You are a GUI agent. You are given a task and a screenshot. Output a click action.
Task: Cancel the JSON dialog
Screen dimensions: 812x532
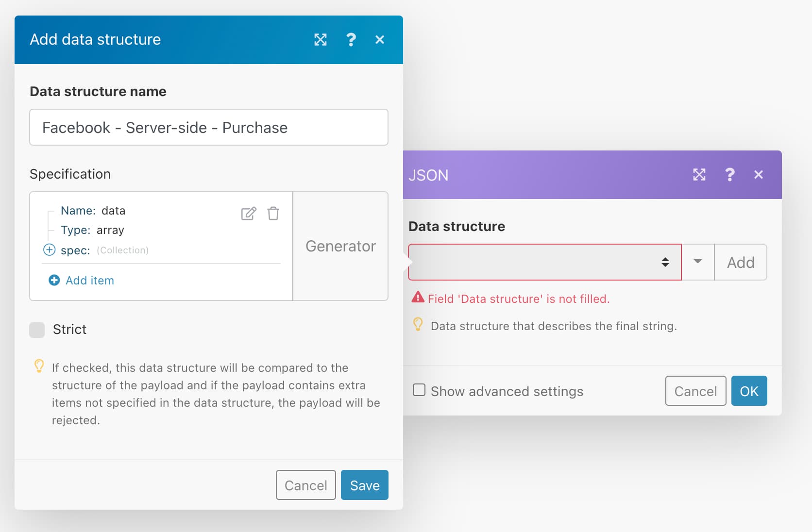(696, 391)
